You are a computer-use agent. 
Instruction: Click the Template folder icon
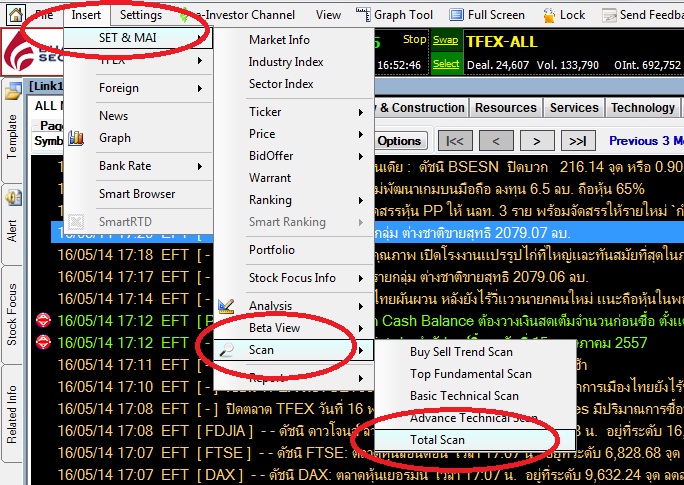(13, 91)
